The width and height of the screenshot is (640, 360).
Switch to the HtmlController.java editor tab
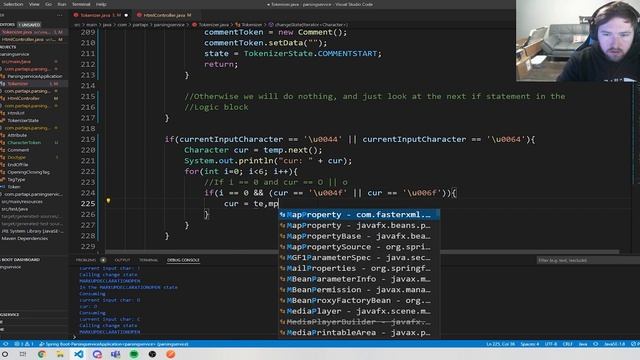(x=165, y=15)
